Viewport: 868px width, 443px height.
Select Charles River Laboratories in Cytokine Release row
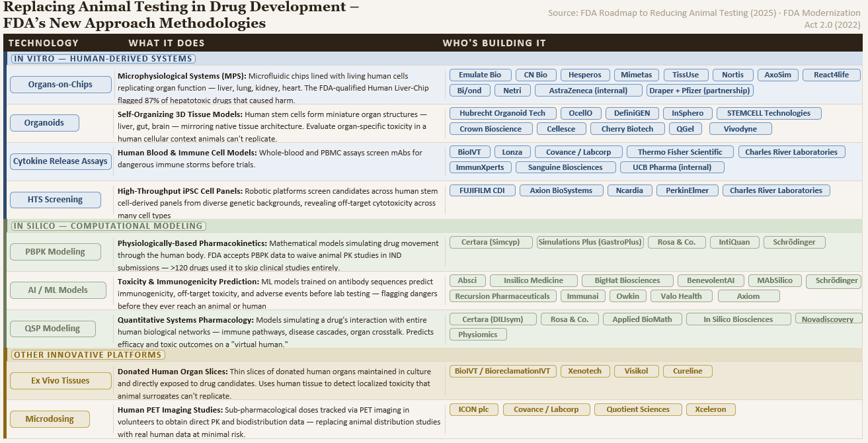pos(791,152)
